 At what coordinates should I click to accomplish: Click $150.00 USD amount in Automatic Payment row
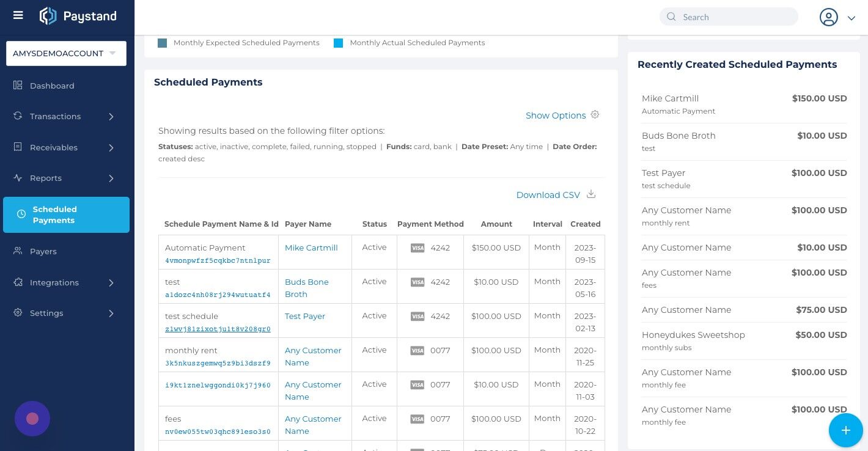coord(496,248)
